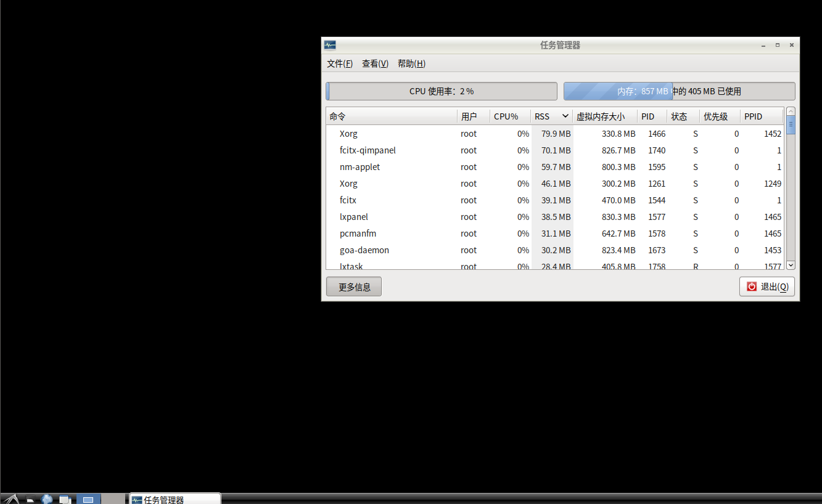
Task: Close the 任务管理器 window
Action: [792, 45]
